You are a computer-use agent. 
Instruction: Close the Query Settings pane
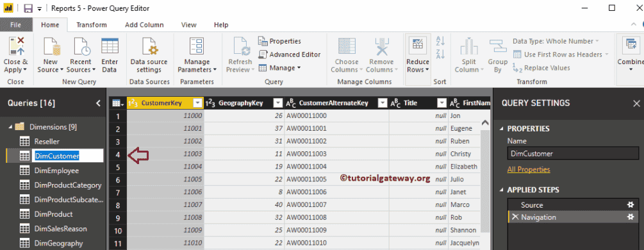[636, 103]
